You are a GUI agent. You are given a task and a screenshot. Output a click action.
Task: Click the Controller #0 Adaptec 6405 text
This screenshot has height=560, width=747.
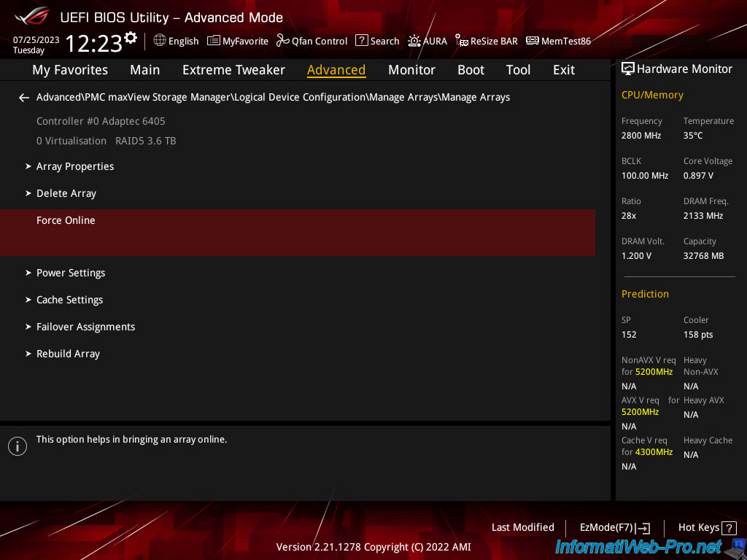pos(101,121)
